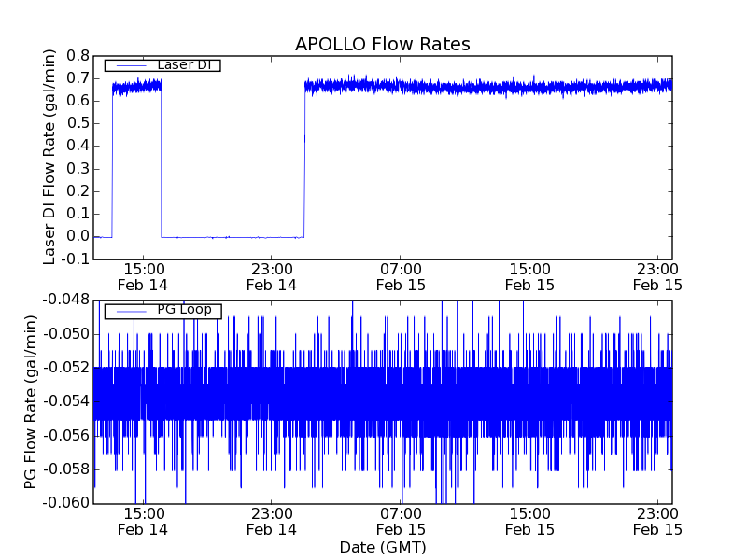
Task: Click the 0.5 y-axis tick label
Action: 78,123
